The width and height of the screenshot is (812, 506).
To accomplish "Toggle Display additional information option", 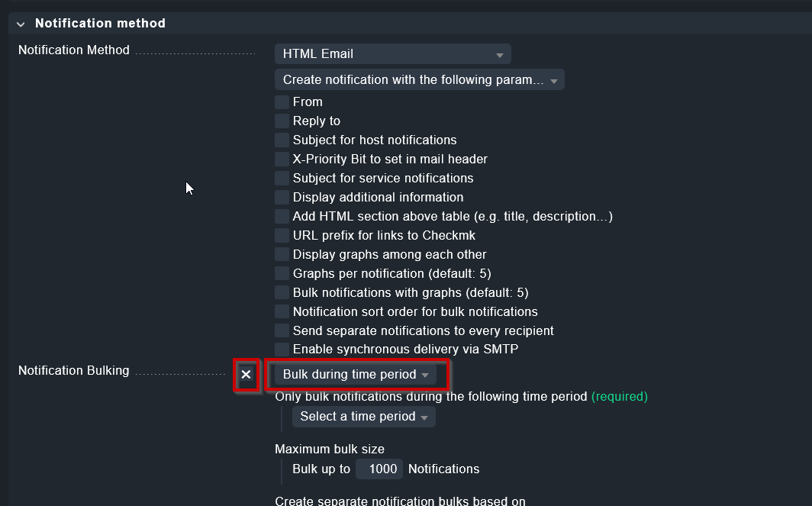I will (x=282, y=197).
